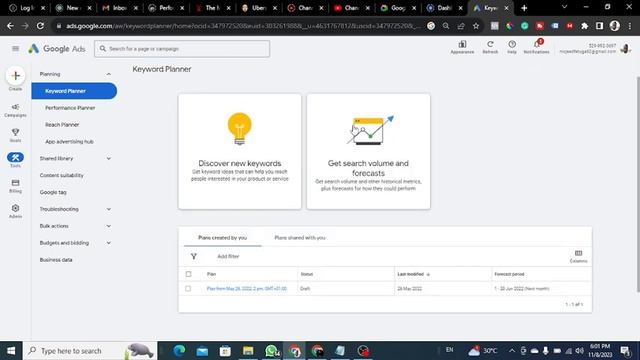Switch to Plans created by you tab

222,238
